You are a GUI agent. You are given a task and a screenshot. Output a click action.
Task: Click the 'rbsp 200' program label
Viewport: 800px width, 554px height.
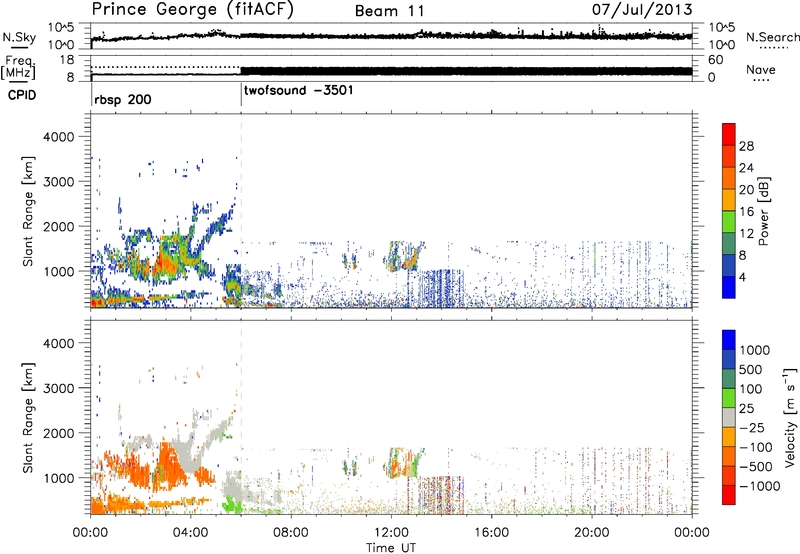coord(122,99)
